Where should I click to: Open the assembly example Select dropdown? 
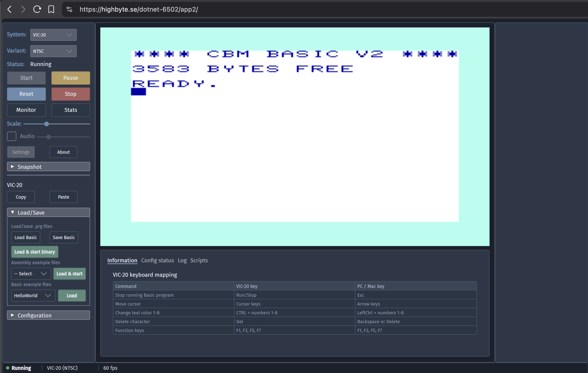coord(31,274)
